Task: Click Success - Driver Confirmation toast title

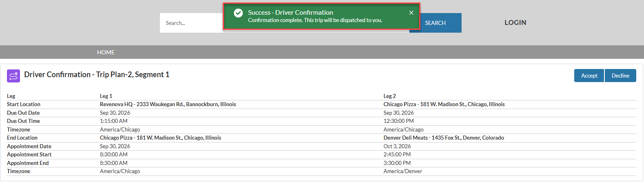Action: click(x=291, y=13)
